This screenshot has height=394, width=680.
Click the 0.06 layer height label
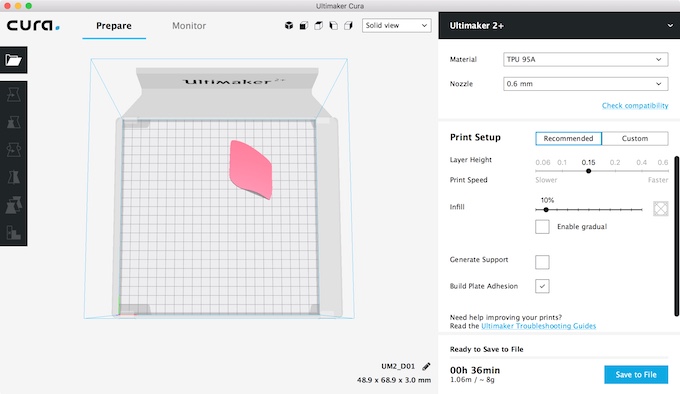[x=543, y=163]
